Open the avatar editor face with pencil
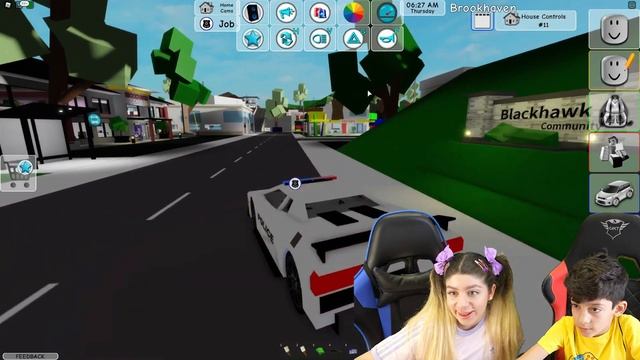 [x=614, y=70]
